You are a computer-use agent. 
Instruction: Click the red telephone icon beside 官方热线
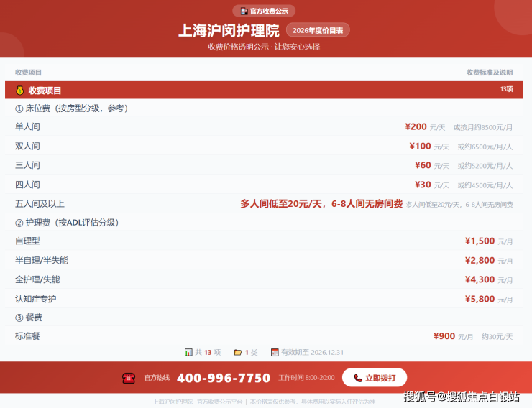[129, 378]
